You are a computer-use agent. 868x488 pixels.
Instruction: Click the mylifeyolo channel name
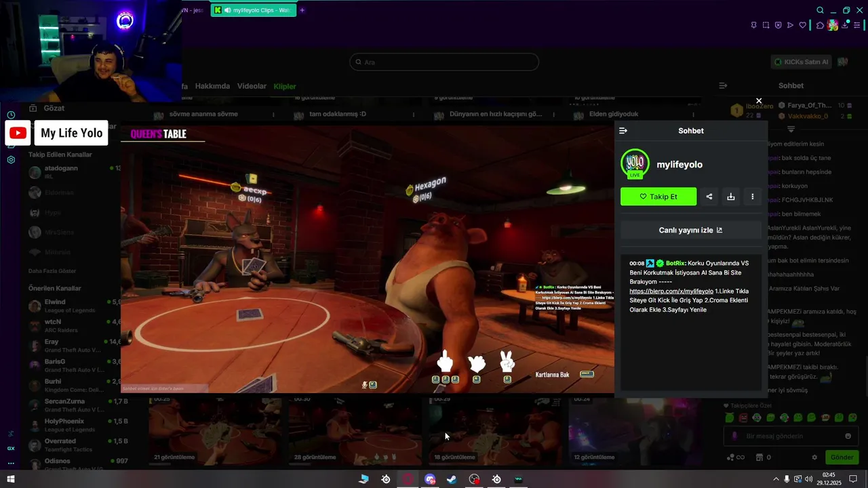pyautogui.click(x=679, y=165)
